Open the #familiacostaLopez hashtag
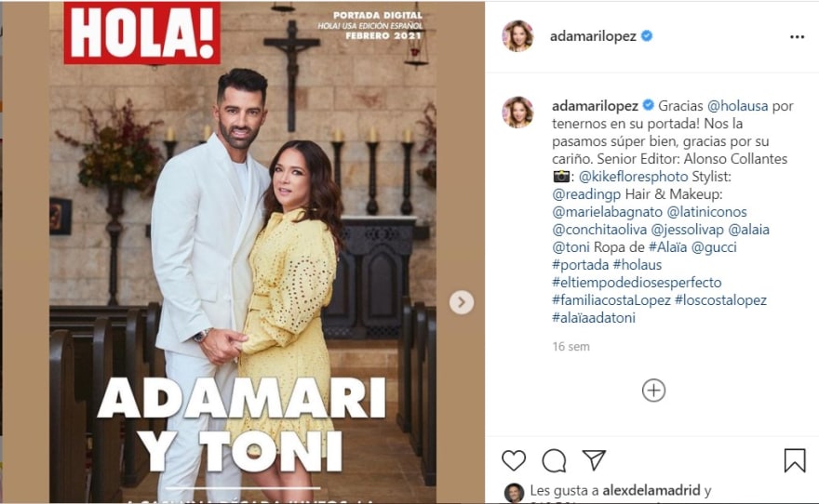Screen dimensions: 819x504 [611, 300]
